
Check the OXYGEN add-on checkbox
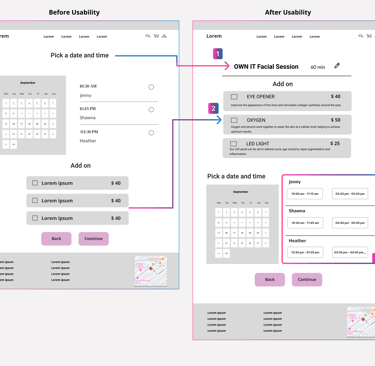tap(234, 120)
